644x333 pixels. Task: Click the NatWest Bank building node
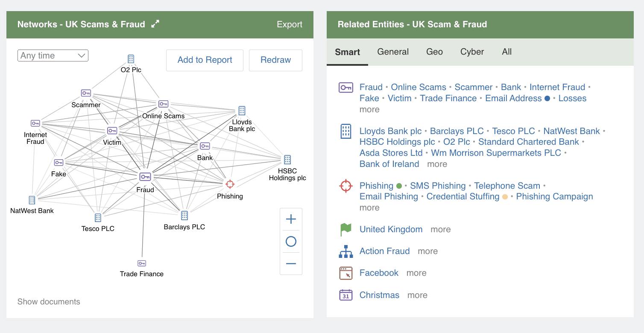(x=32, y=200)
